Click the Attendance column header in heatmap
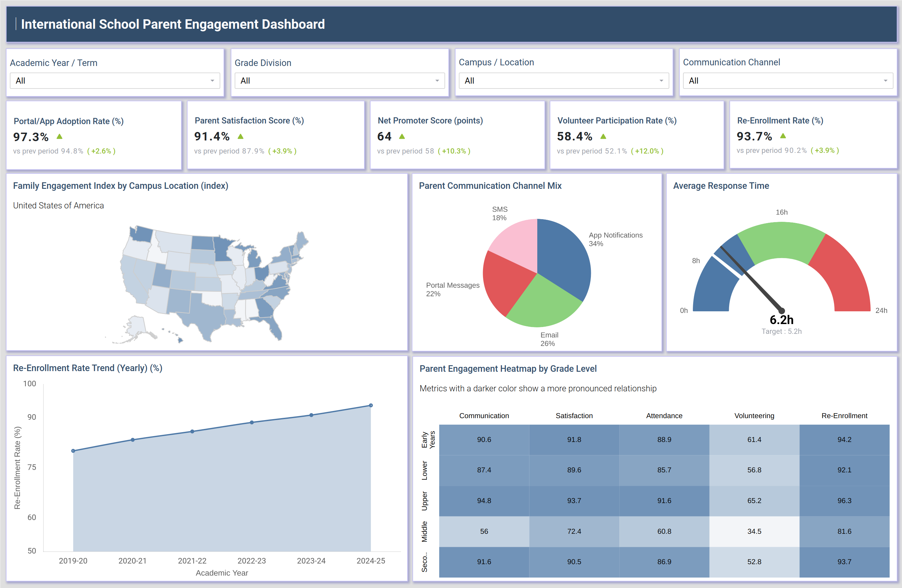902x588 pixels. pyautogui.click(x=664, y=416)
